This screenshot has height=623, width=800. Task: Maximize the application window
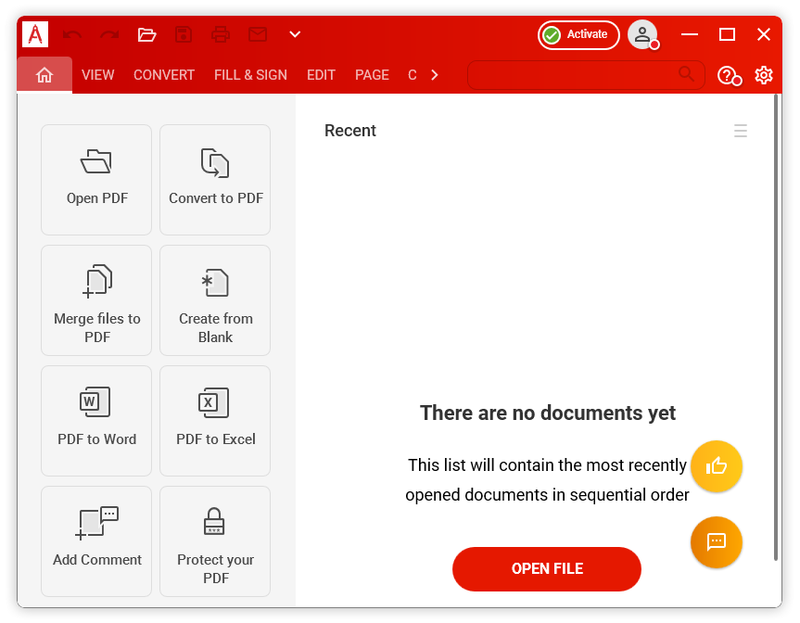[x=727, y=34]
